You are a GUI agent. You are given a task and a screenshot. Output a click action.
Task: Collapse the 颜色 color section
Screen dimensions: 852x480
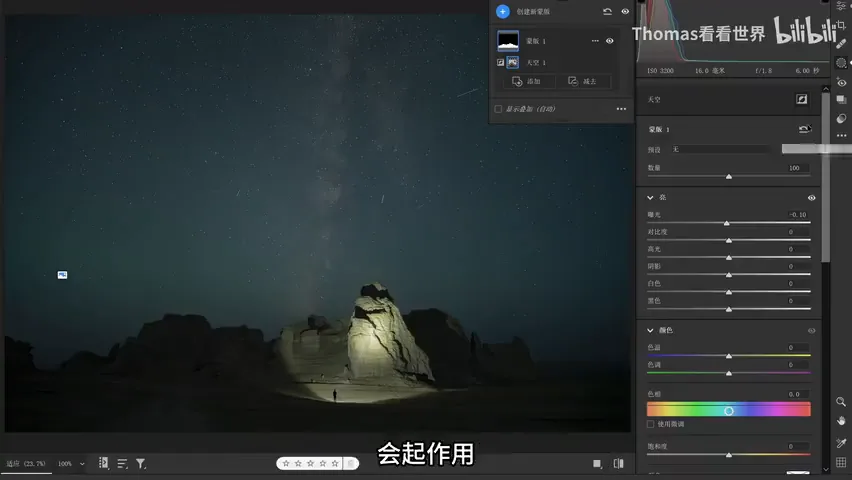pos(650,330)
